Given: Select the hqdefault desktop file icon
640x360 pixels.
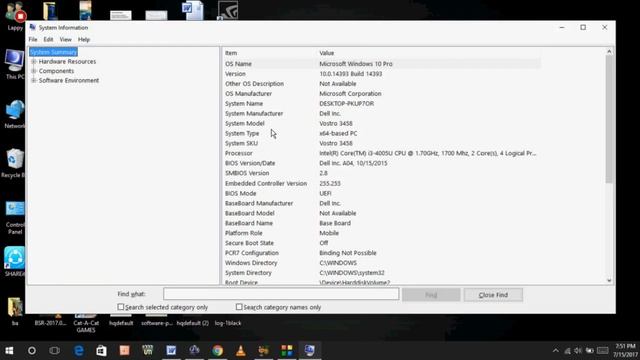Looking at the screenshot, I should click(121, 320).
